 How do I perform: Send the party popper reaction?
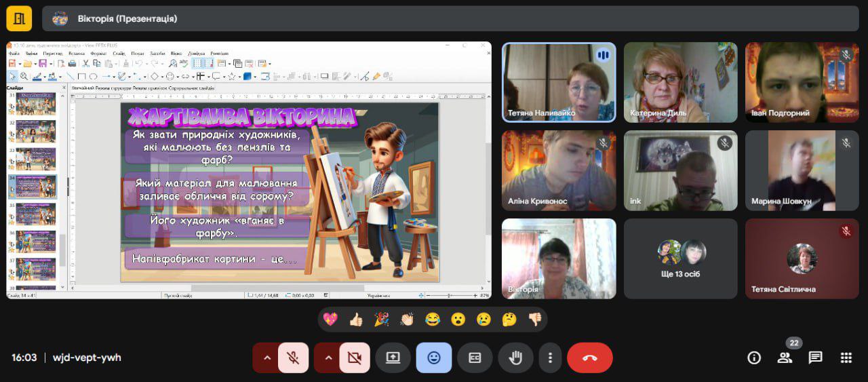click(x=382, y=320)
